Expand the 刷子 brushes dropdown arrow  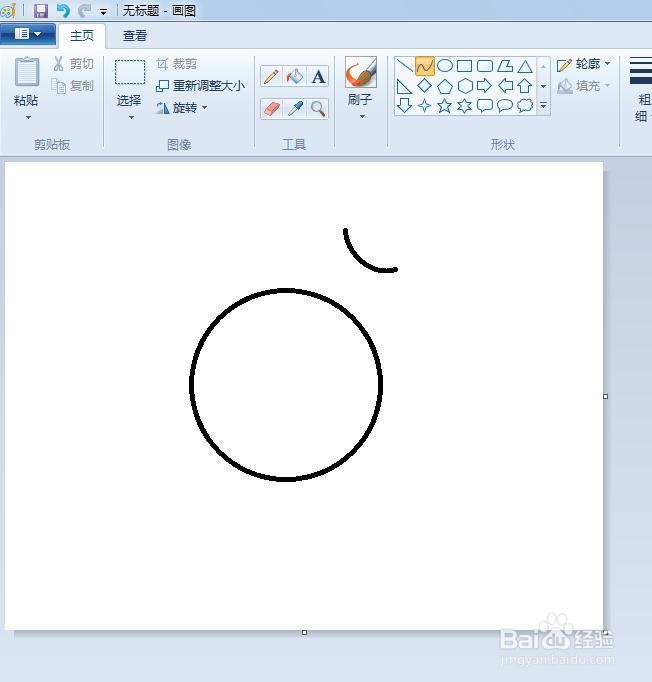pos(362,117)
